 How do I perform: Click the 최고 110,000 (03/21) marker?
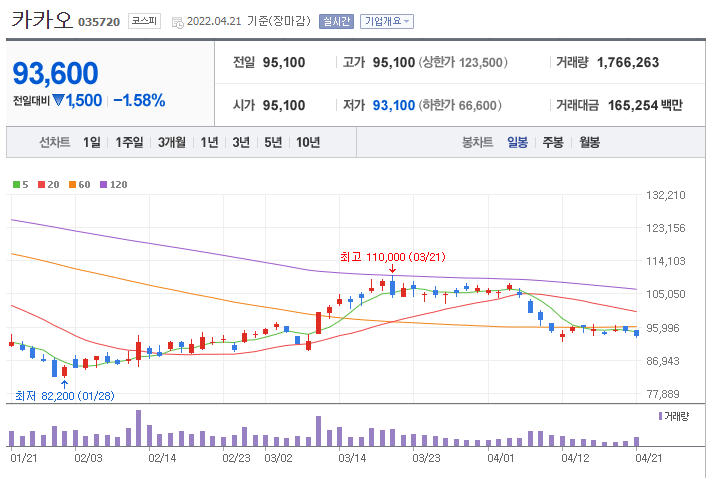click(x=393, y=257)
